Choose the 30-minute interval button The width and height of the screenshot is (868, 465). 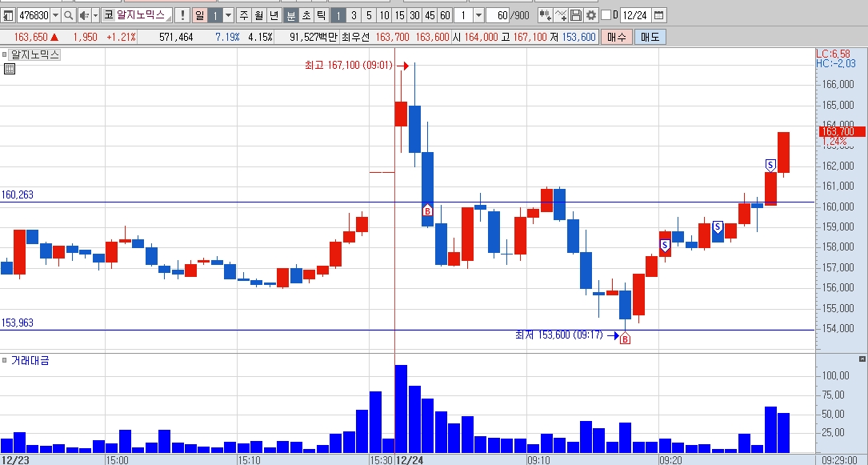pos(414,15)
